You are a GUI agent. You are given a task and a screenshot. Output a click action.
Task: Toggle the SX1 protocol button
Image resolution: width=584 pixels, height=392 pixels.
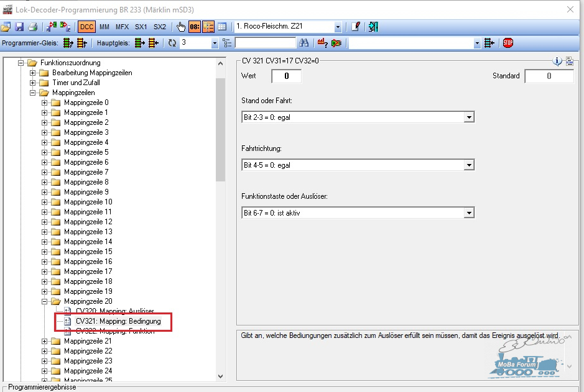[141, 27]
